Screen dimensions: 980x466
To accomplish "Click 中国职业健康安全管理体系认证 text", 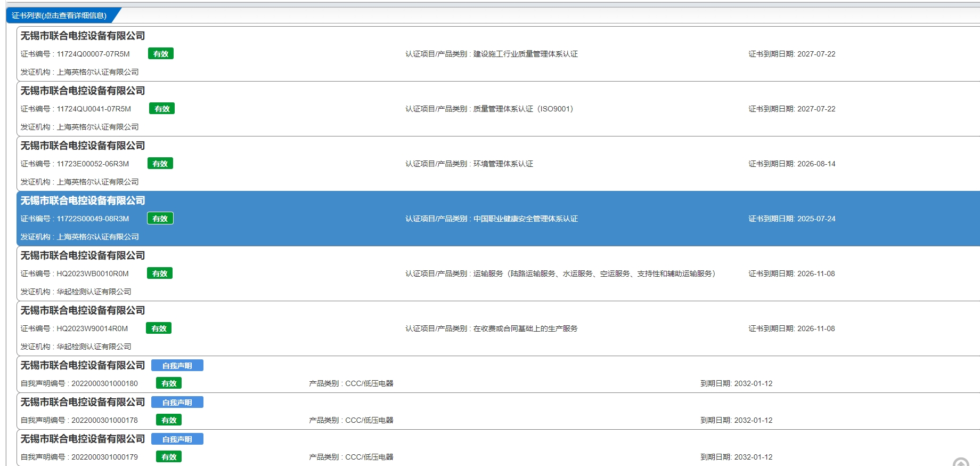I will 526,219.
